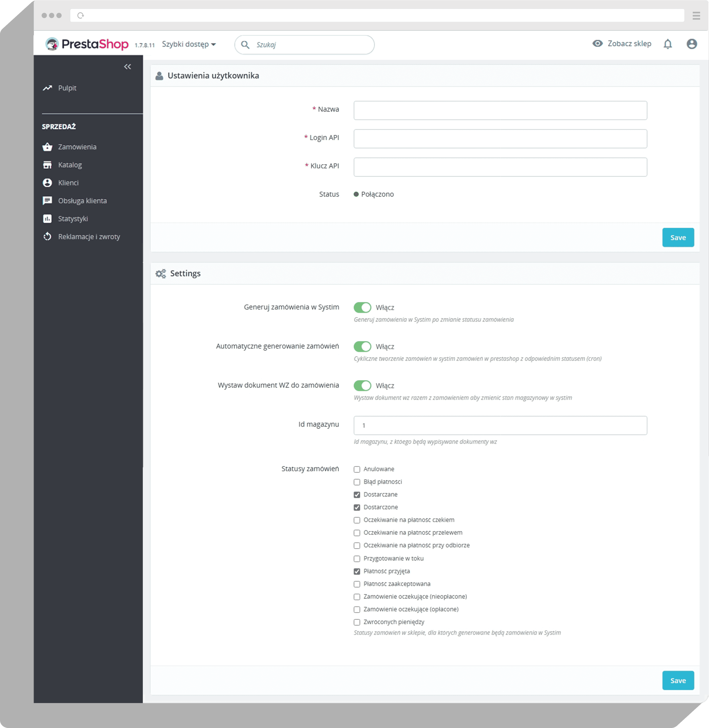Toggle Wystaw dokument WZ switch
Viewport: 709px width, 728px height.
362,385
